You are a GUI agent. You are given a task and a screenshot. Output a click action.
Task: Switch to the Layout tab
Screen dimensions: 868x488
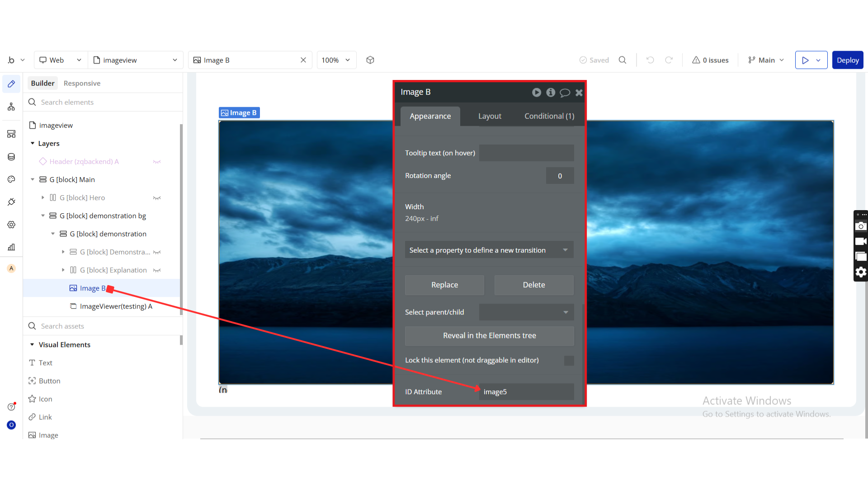(490, 116)
